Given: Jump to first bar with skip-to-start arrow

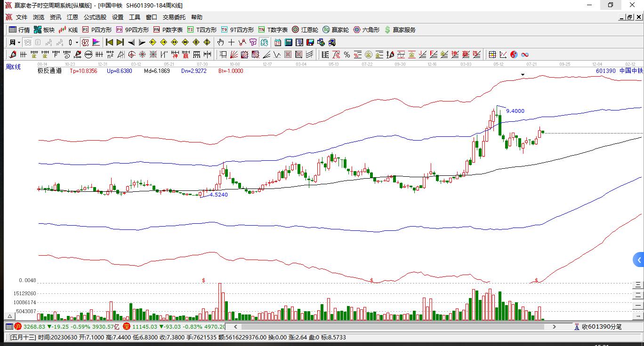Looking at the screenshot, I should (109, 42).
